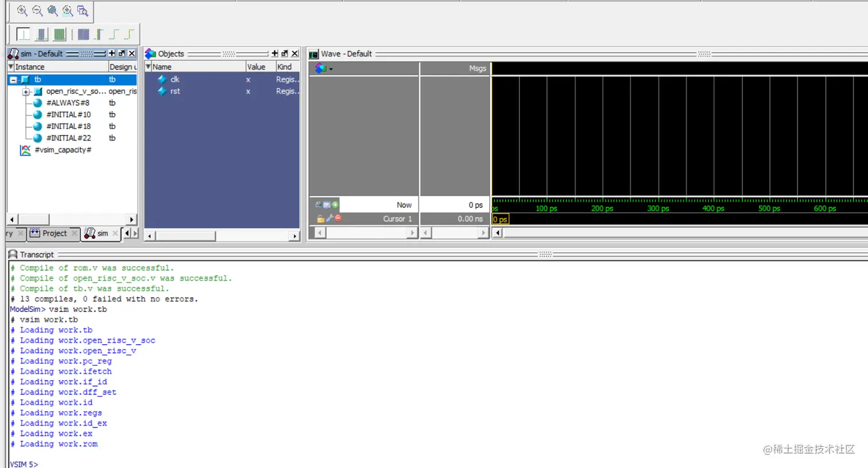Sort by the Value column header
The image size is (868, 468).
261,67
